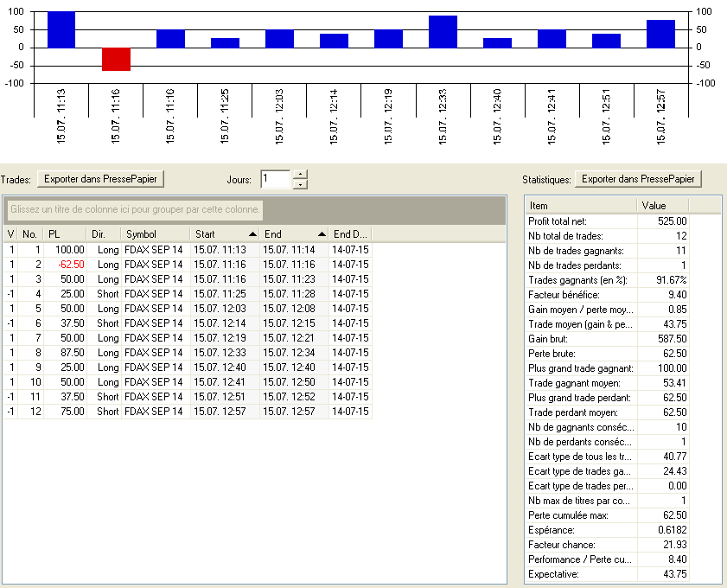Sort trades by the PL column header
The image size is (727, 588).
(65, 234)
